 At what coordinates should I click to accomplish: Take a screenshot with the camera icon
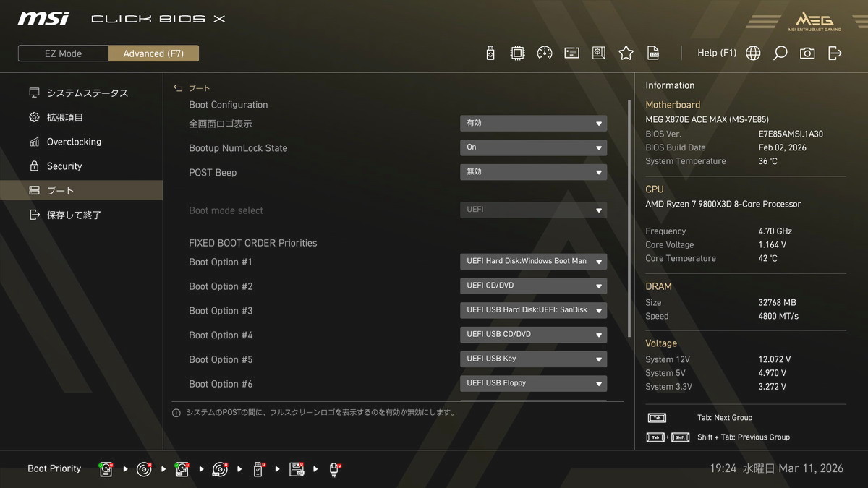pos(807,53)
